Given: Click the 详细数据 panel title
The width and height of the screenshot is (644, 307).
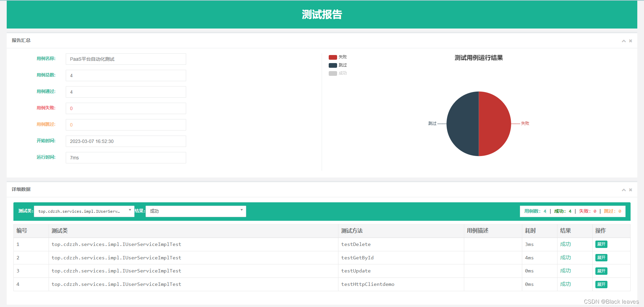Looking at the screenshot, I should point(21,189).
